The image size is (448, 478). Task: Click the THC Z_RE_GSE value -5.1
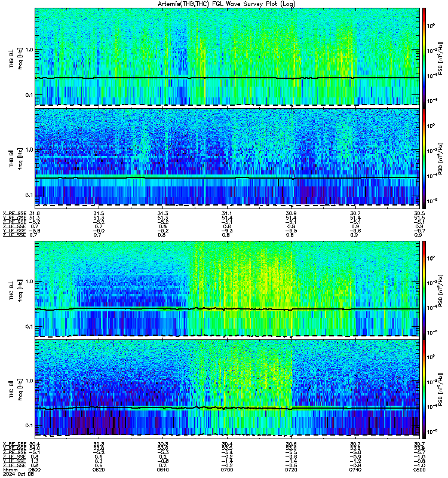[x=35, y=453]
